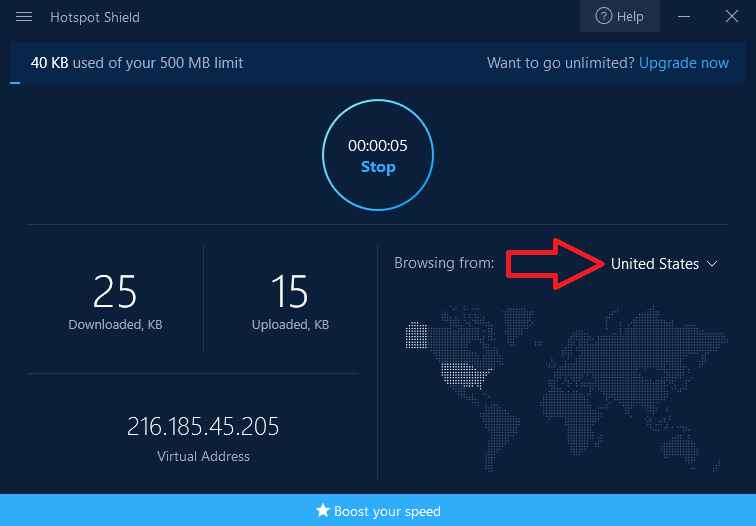Click the Virtual Address label
Viewport: 756px width, 526px height.
pos(203,456)
